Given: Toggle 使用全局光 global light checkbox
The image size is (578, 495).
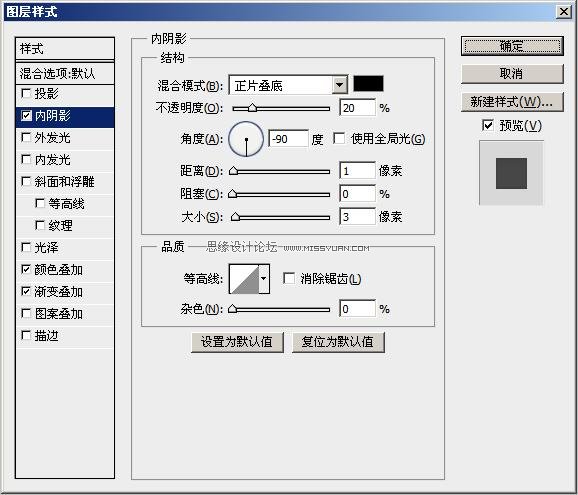Looking at the screenshot, I should coord(339,139).
